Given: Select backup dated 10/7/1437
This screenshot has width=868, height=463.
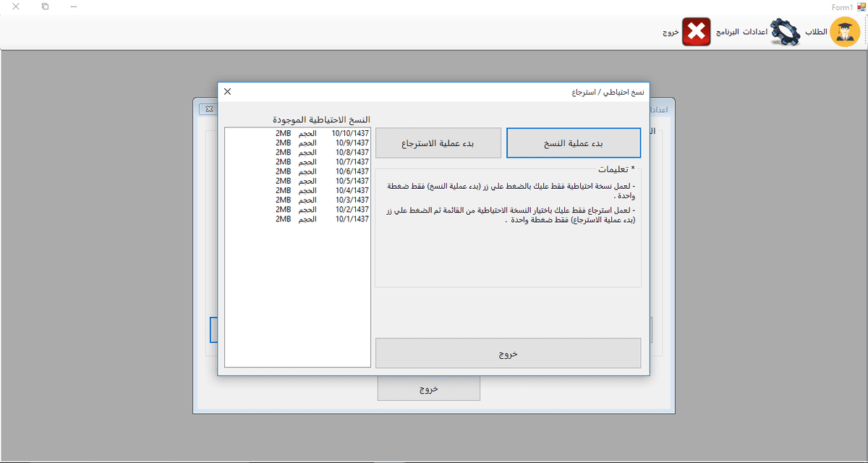Looking at the screenshot, I should tap(298, 162).
